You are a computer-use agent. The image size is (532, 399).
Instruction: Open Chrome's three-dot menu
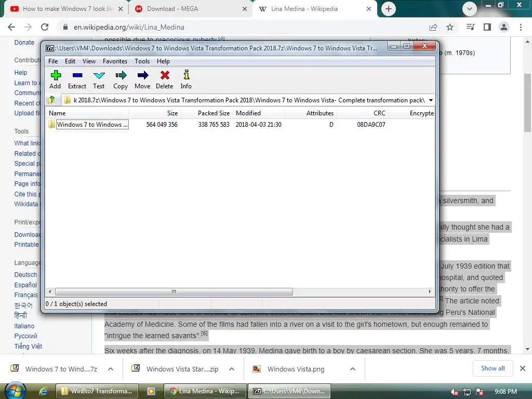pyautogui.click(x=521, y=27)
